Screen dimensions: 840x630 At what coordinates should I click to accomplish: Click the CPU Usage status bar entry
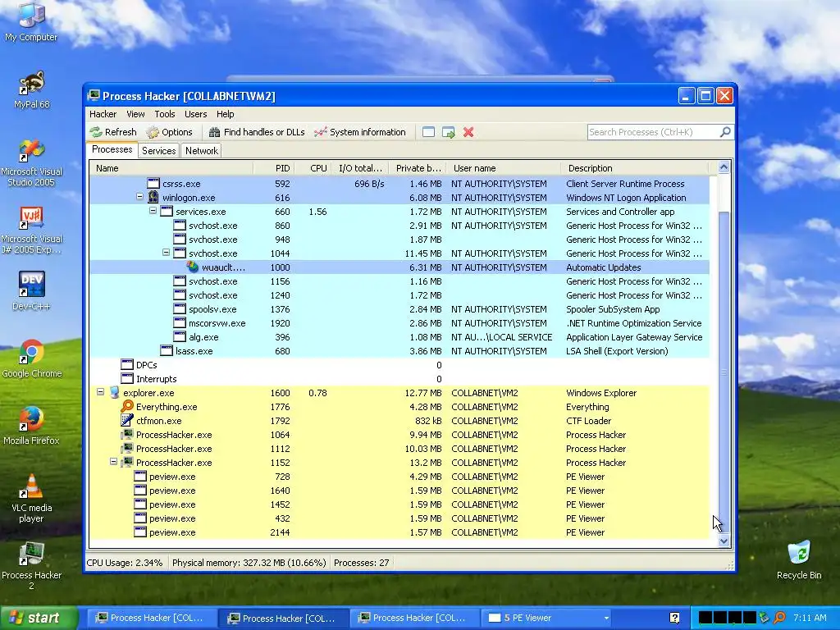pos(125,563)
